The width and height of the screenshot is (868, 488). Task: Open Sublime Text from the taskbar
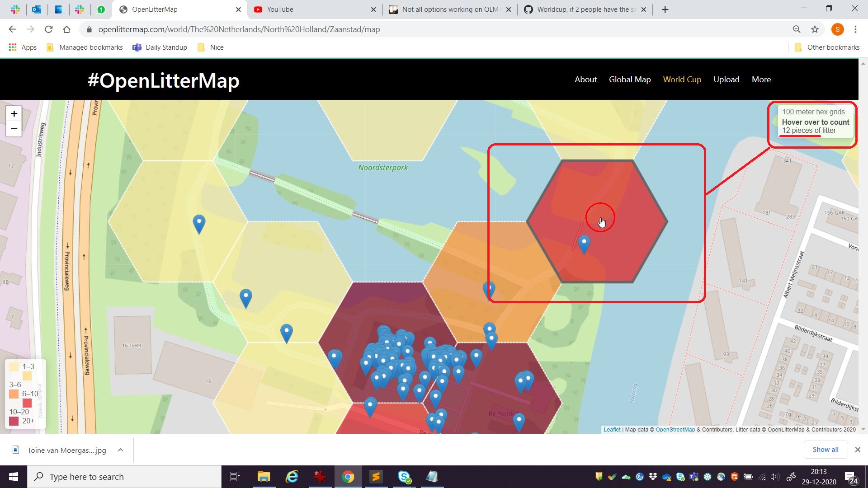(x=377, y=477)
